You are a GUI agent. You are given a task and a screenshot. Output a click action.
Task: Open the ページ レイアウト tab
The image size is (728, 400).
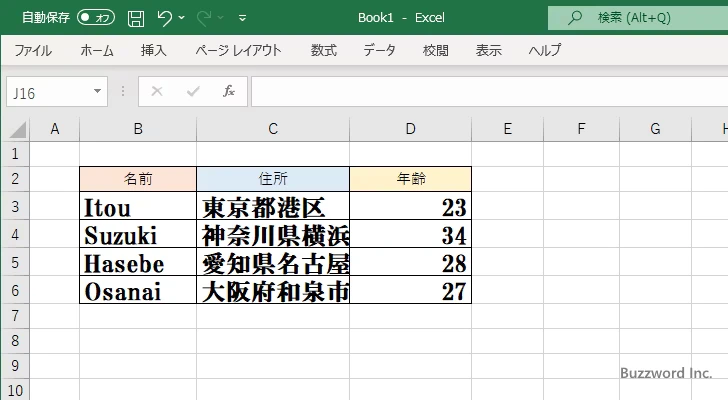point(238,50)
